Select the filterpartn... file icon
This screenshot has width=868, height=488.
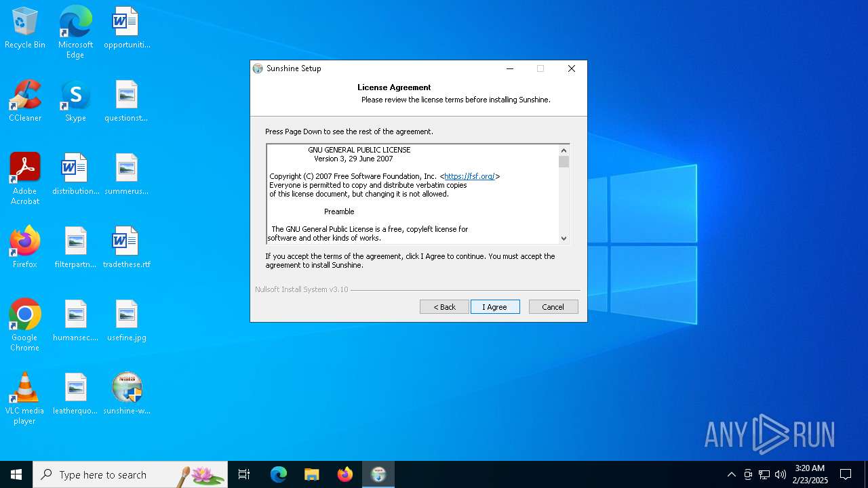click(x=75, y=247)
